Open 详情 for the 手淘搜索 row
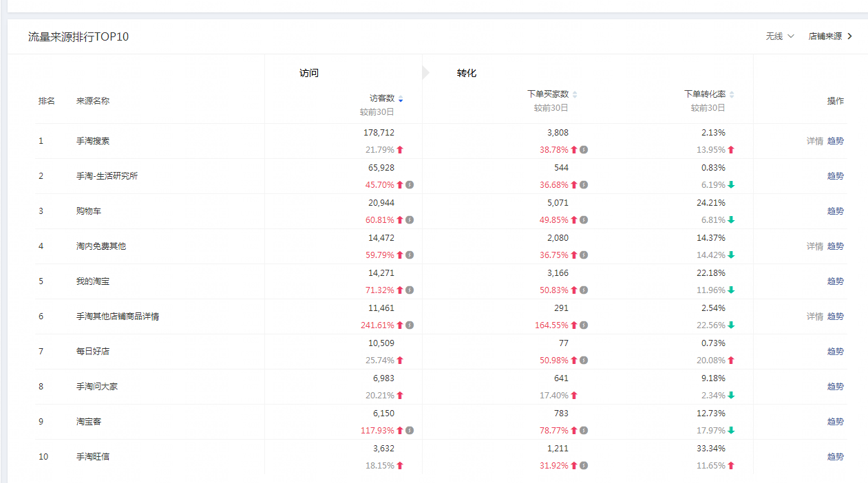 pos(814,141)
